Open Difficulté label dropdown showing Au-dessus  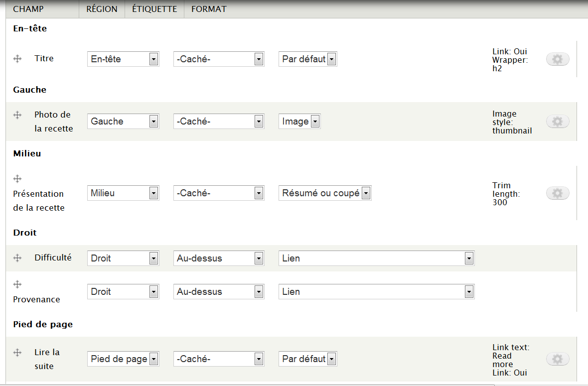[218, 258]
